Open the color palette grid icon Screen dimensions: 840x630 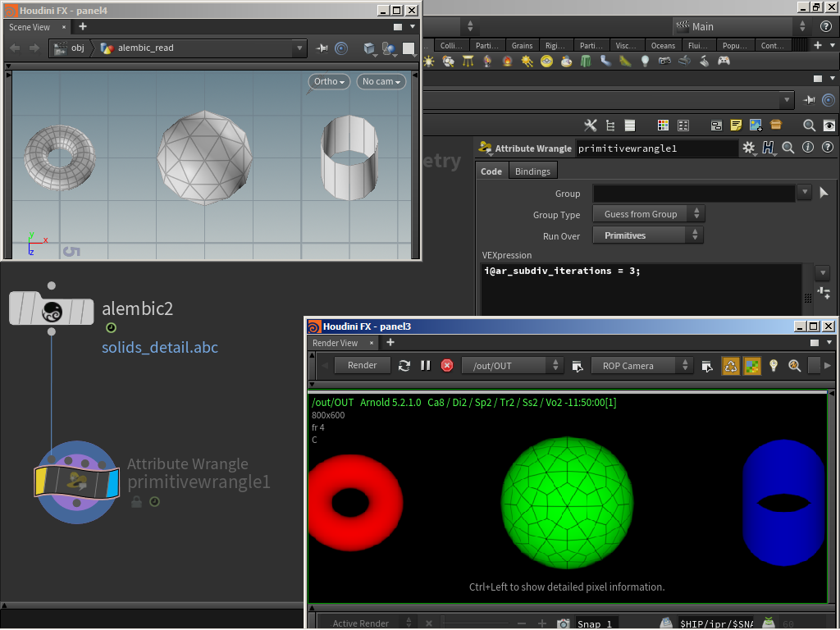[x=663, y=126]
